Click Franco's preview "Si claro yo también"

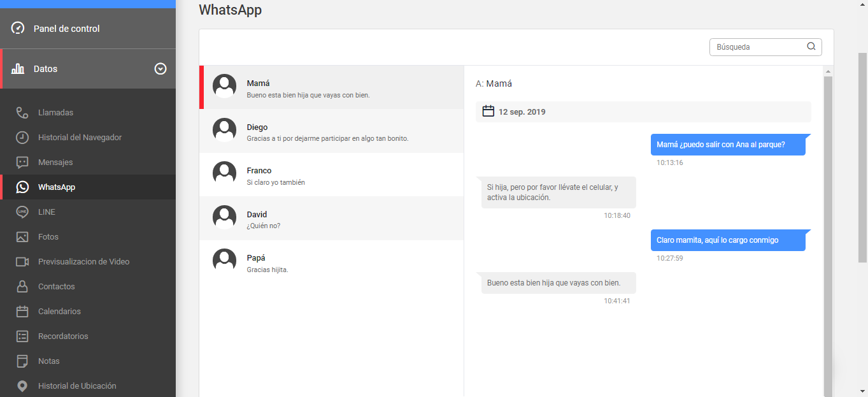(x=276, y=182)
